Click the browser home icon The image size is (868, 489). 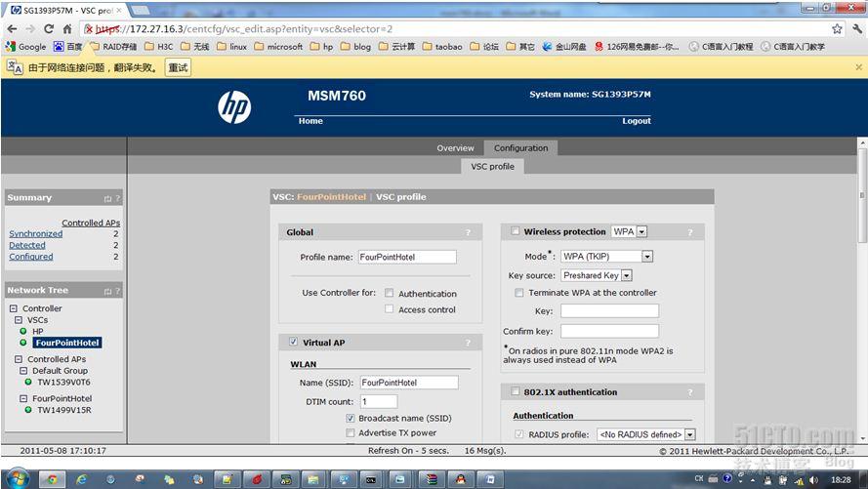pos(67,28)
